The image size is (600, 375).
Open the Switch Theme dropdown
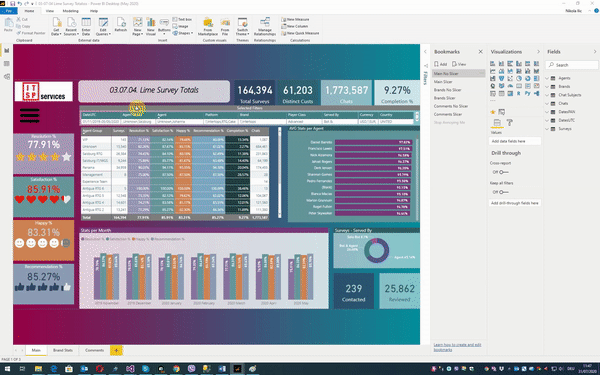click(243, 26)
